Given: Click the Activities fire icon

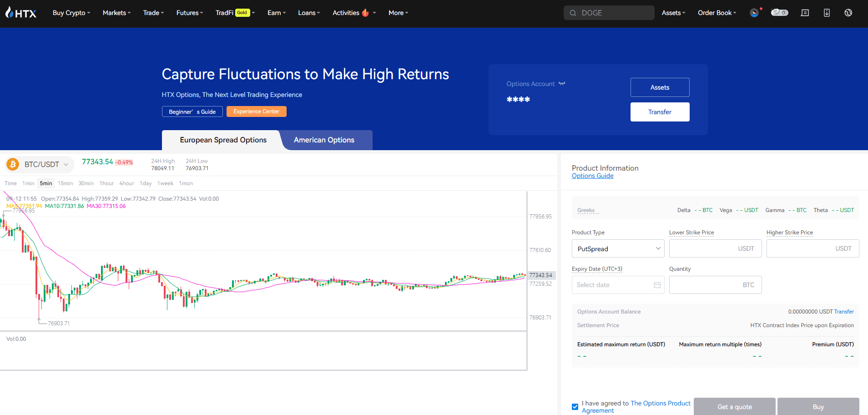Looking at the screenshot, I should click(365, 13).
